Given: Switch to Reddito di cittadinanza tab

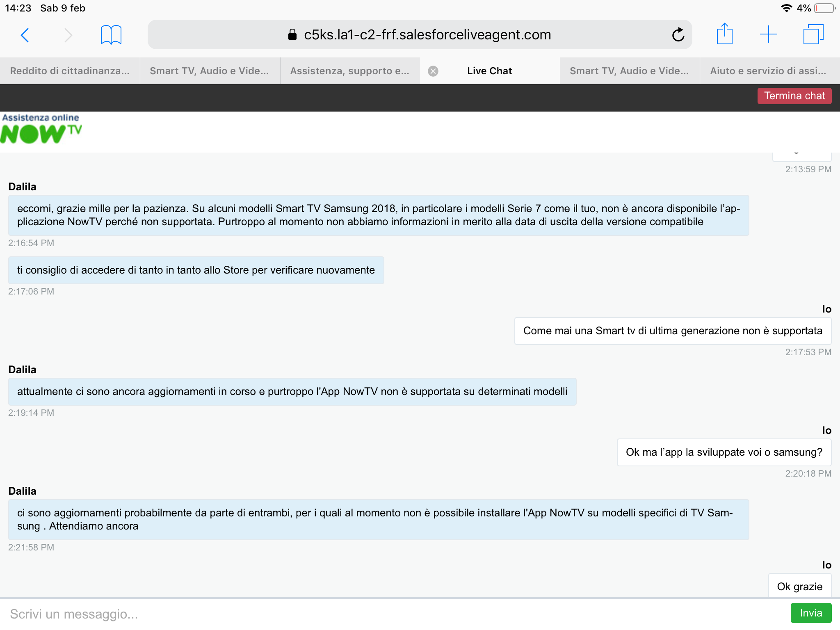Looking at the screenshot, I should (70, 71).
